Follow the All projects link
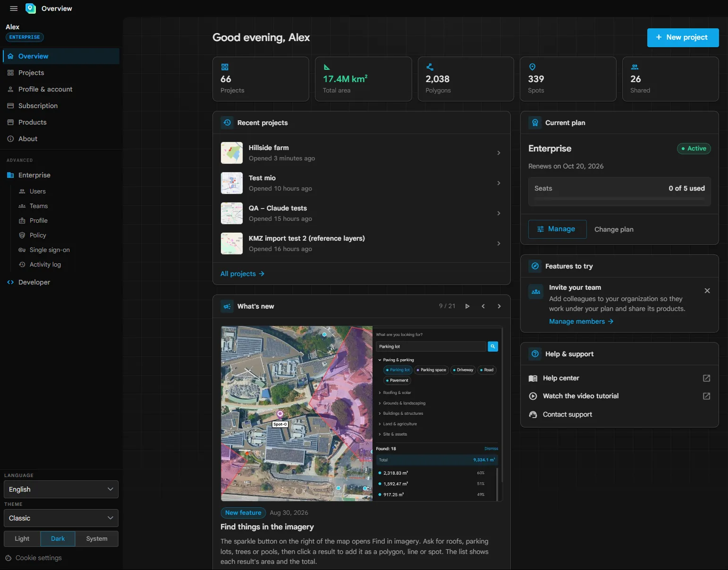Image resolution: width=728 pixels, height=570 pixels. coord(242,274)
